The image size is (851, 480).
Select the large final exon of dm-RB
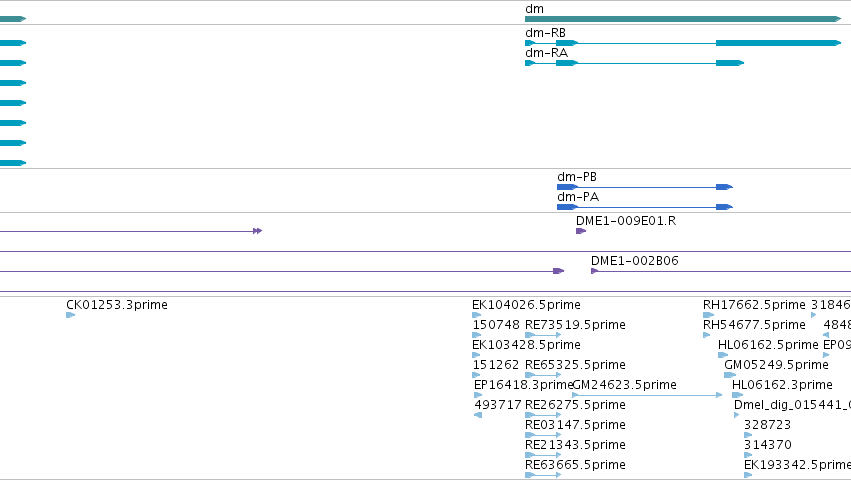click(x=778, y=43)
